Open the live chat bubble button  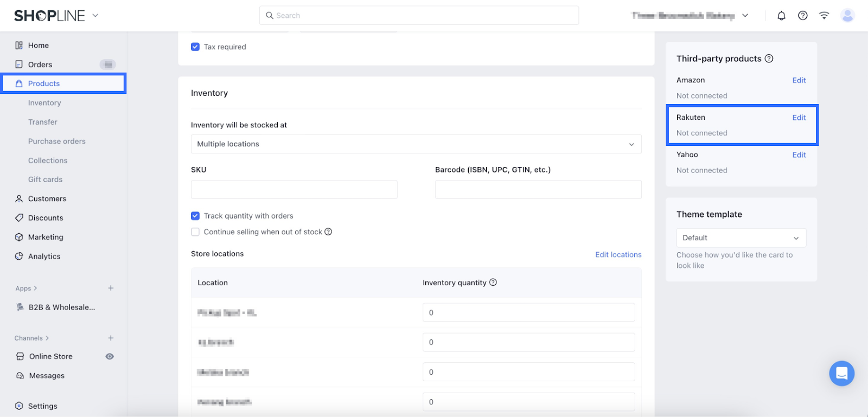[841, 374]
